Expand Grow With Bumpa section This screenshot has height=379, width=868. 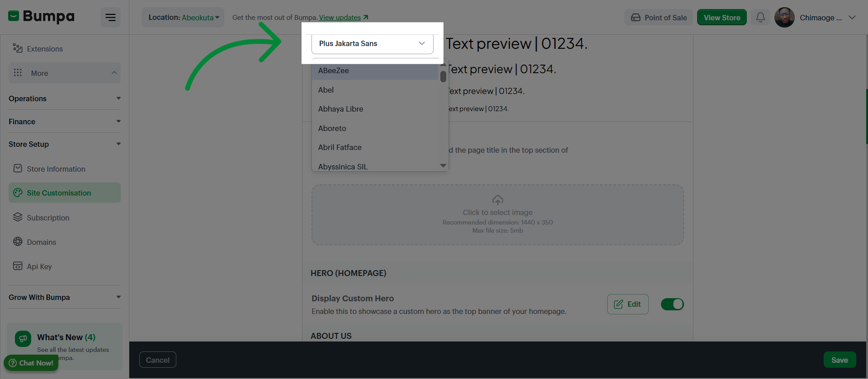pos(65,297)
